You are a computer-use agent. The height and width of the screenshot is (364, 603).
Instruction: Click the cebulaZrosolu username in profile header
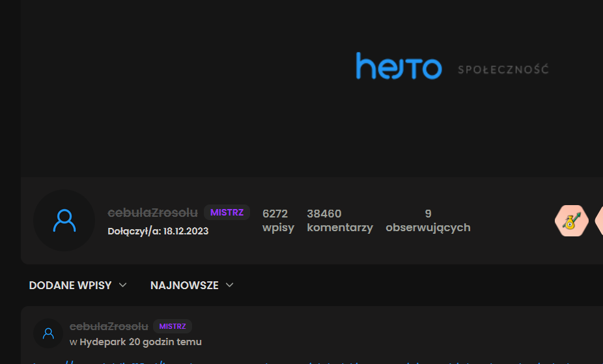[152, 213]
